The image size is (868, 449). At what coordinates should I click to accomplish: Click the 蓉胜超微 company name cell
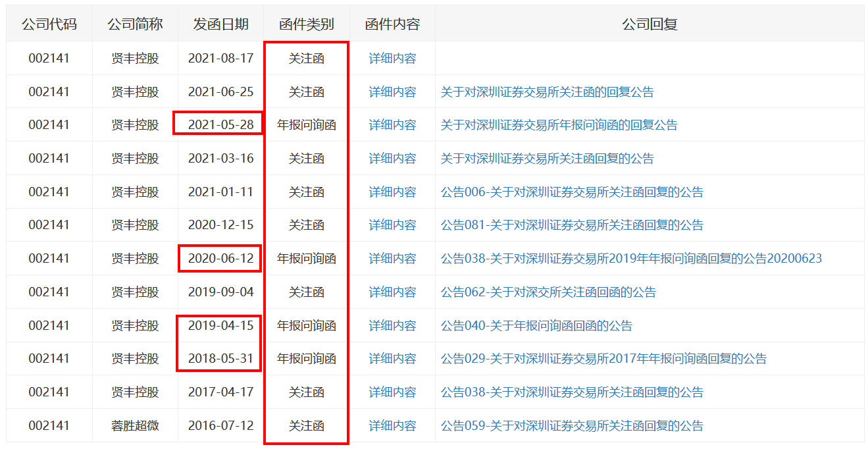135,426
